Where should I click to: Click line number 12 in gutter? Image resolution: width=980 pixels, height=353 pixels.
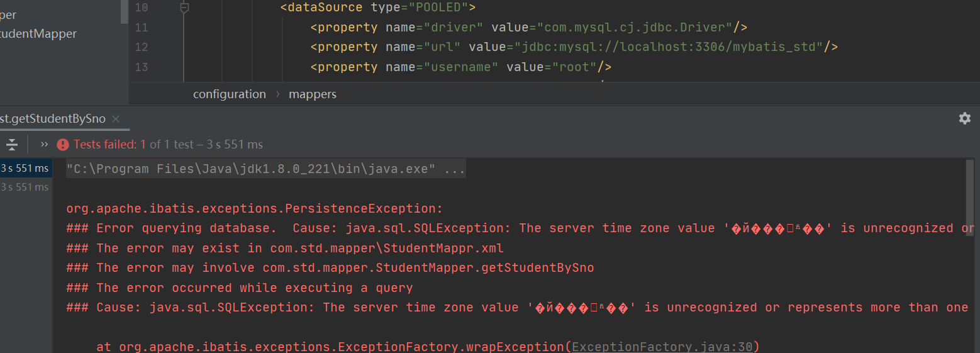point(142,47)
